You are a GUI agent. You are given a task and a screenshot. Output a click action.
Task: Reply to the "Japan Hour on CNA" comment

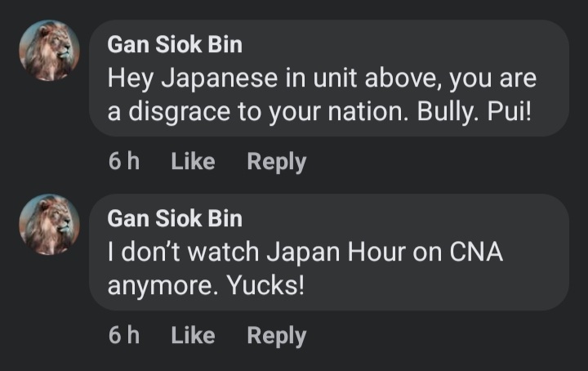(276, 336)
